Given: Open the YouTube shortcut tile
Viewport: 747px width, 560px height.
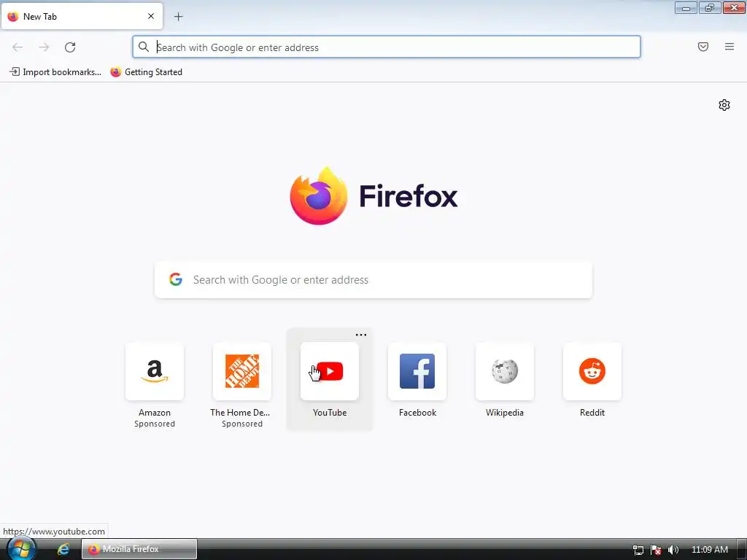Looking at the screenshot, I should tap(330, 371).
